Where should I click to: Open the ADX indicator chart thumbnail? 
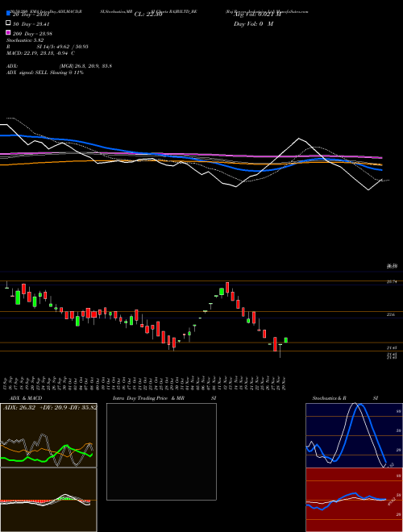point(48,435)
